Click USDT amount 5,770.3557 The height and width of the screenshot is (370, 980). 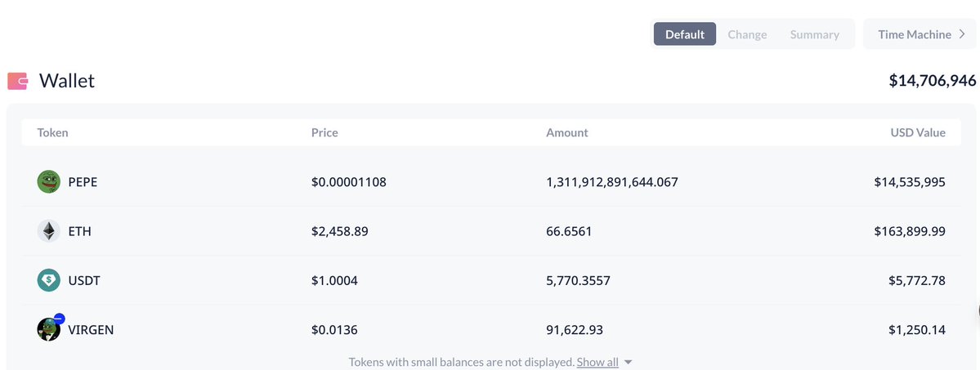pyautogui.click(x=578, y=281)
